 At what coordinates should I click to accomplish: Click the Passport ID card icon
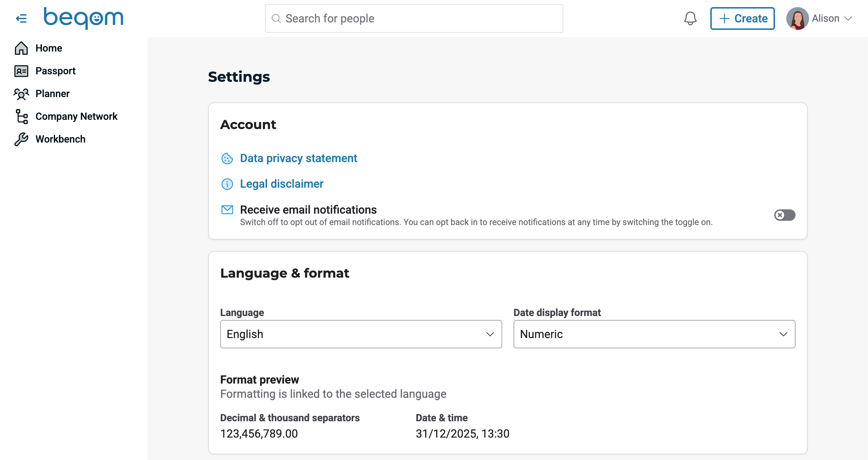pyautogui.click(x=21, y=71)
